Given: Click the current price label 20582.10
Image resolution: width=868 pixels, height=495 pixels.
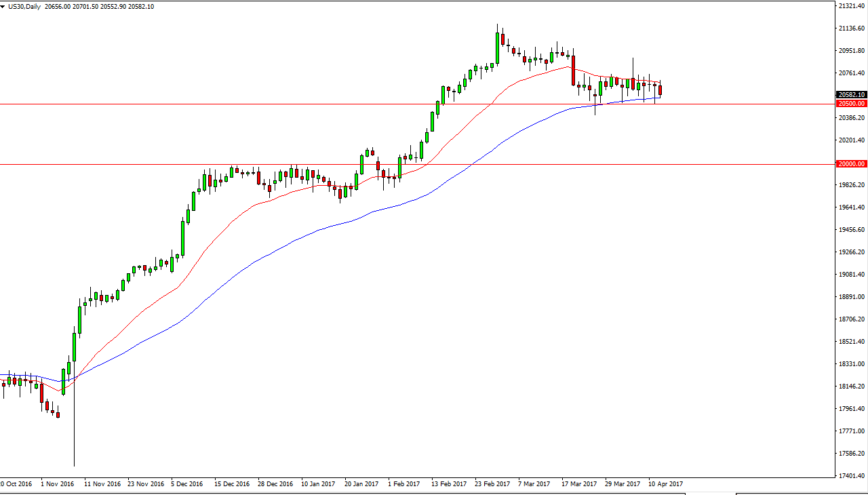Looking at the screenshot, I should pos(851,95).
